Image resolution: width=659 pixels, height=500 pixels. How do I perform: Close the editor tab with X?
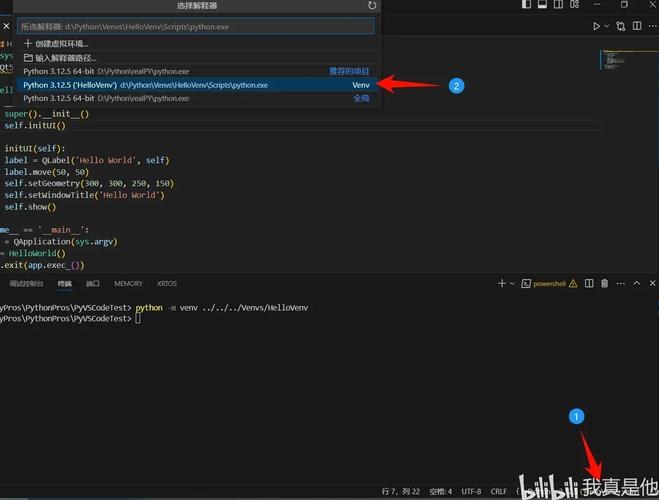(x=6, y=26)
